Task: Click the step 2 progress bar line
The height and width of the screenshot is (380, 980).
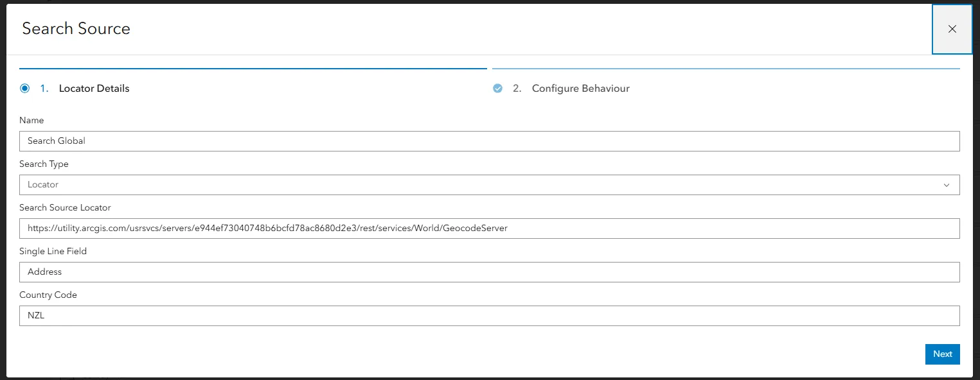Action: point(726,68)
